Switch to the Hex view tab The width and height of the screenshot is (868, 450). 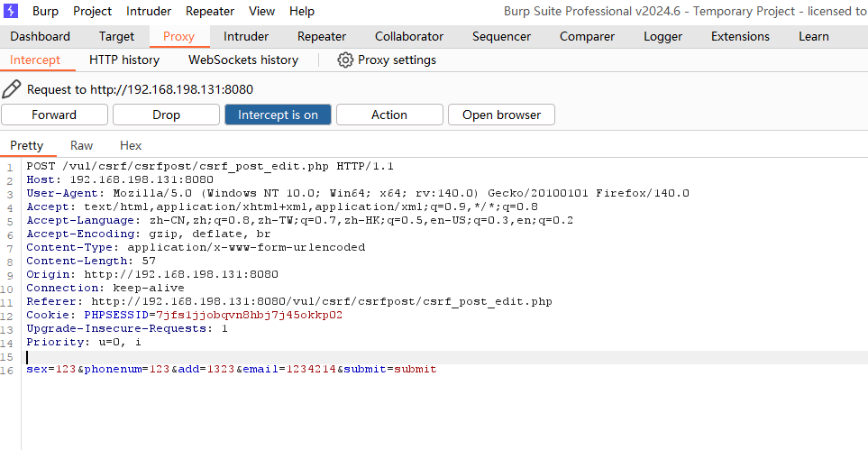pos(131,146)
